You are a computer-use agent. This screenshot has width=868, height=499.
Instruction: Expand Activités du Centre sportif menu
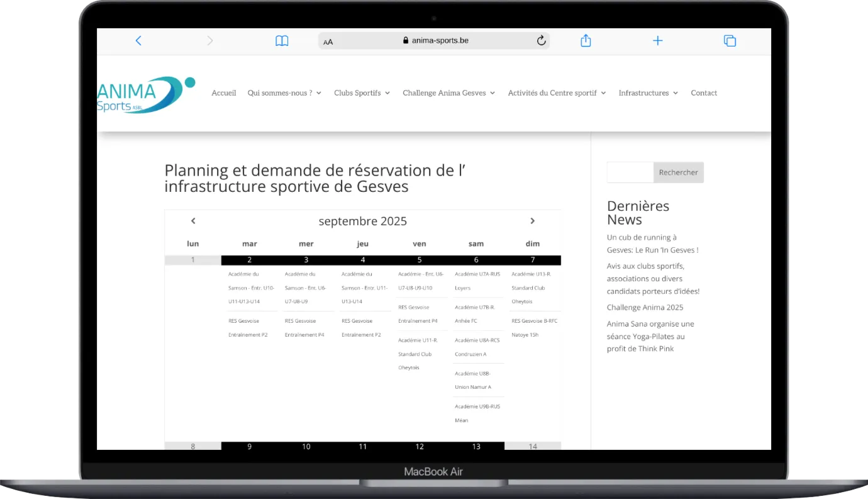click(x=557, y=93)
